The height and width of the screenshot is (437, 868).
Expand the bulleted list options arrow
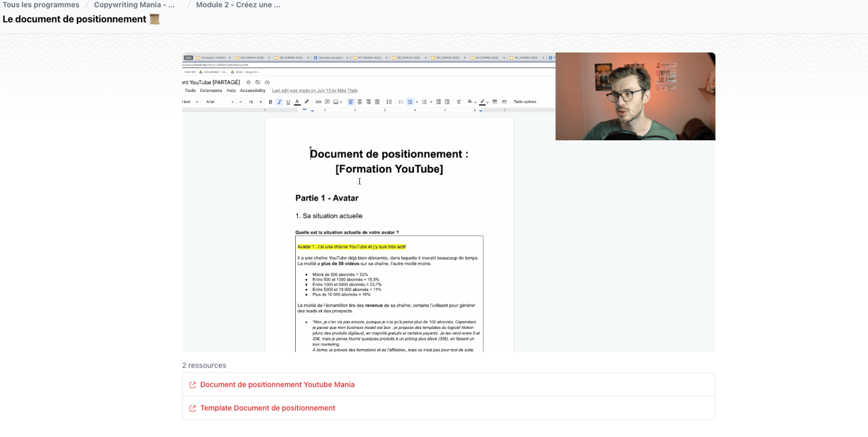pyautogui.click(x=417, y=102)
